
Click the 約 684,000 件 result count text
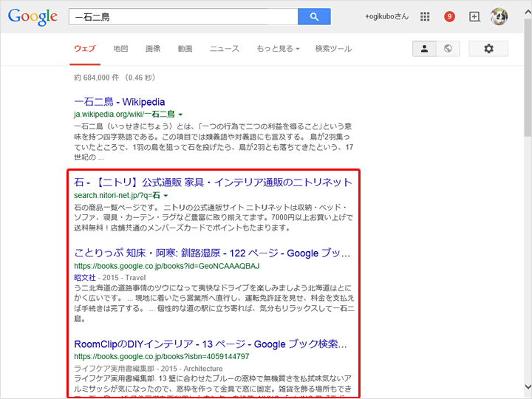96,78
